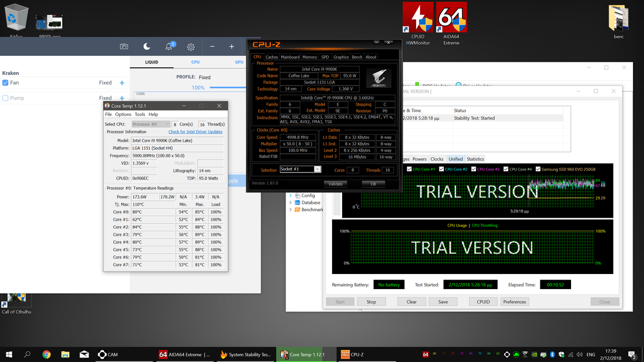
Task: Select CAM CPU tab
Action: point(195,62)
